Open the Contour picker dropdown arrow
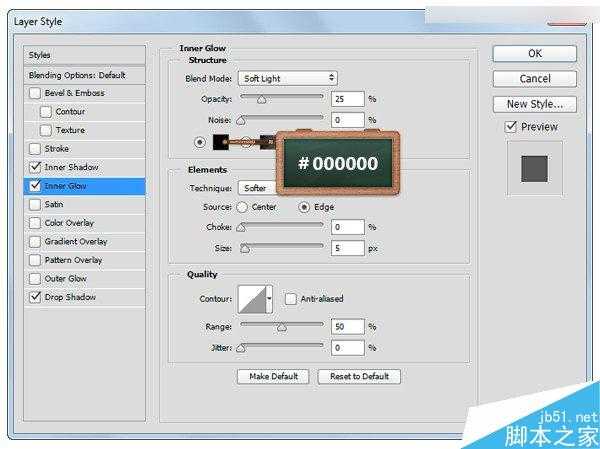 tap(268, 298)
